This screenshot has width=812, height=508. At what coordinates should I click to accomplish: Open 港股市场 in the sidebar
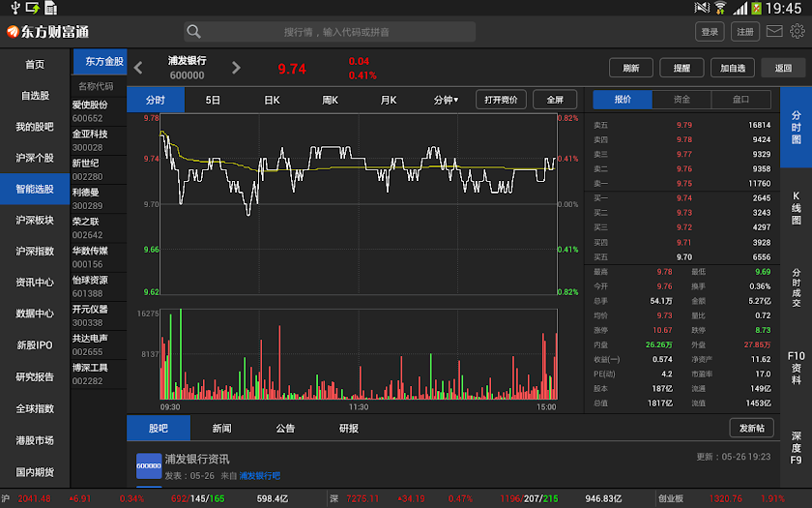pyautogui.click(x=35, y=440)
